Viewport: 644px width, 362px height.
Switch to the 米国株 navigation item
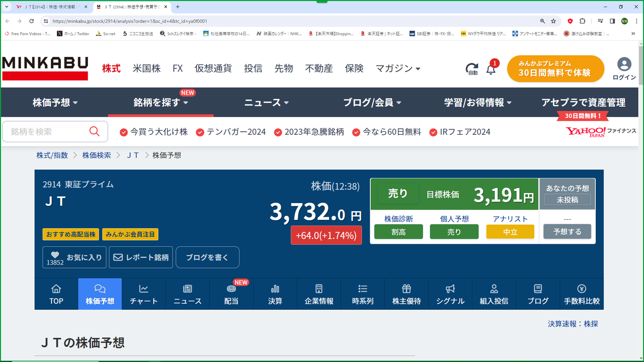point(146,68)
